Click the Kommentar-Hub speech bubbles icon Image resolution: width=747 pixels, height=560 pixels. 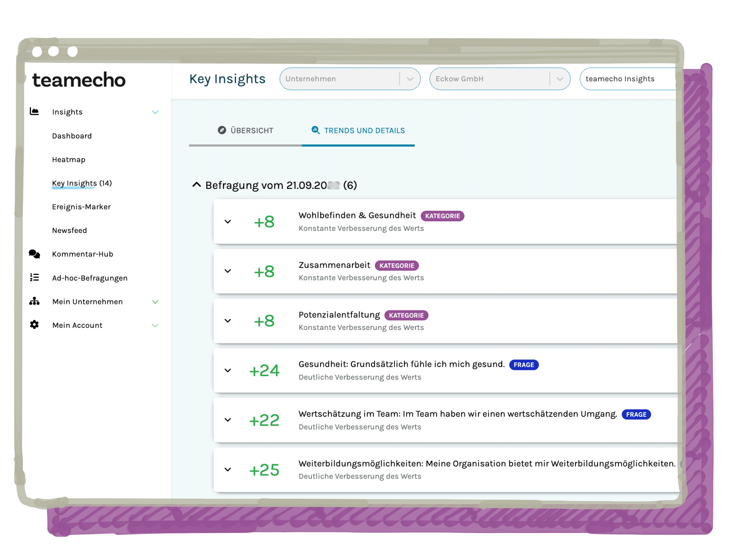[x=34, y=254]
